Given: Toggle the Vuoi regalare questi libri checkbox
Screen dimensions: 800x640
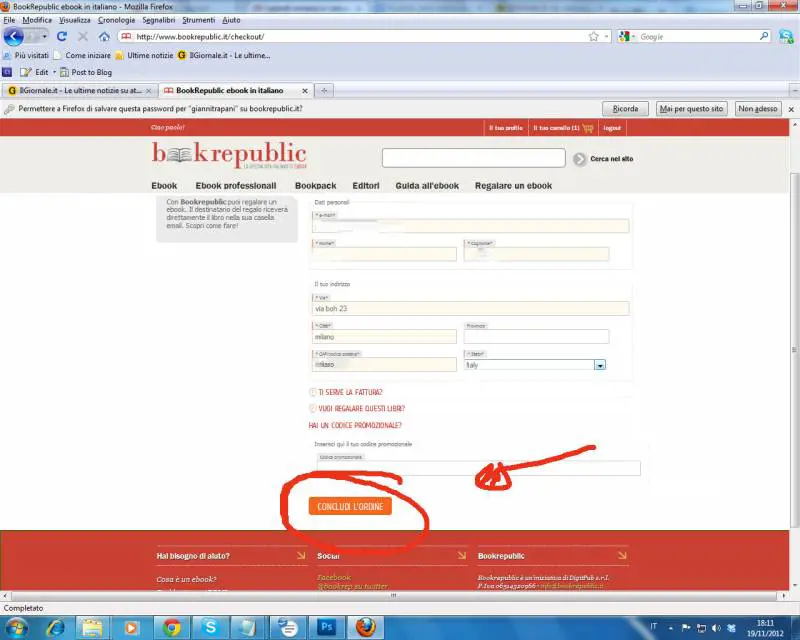Looking at the screenshot, I should [313, 408].
